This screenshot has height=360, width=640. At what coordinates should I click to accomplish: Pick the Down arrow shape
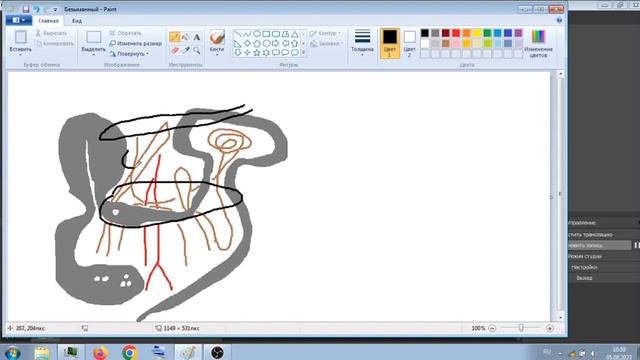(238, 53)
